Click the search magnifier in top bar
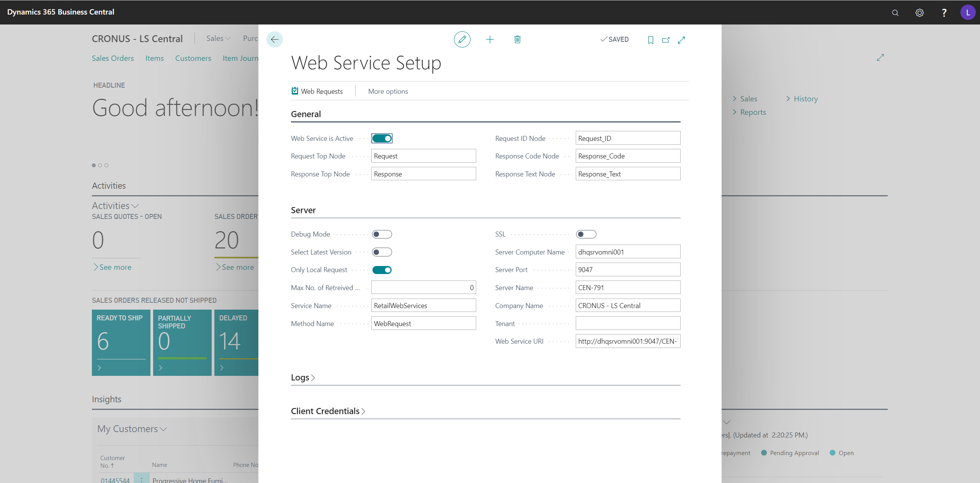The height and width of the screenshot is (483, 980). pos(895,13)
